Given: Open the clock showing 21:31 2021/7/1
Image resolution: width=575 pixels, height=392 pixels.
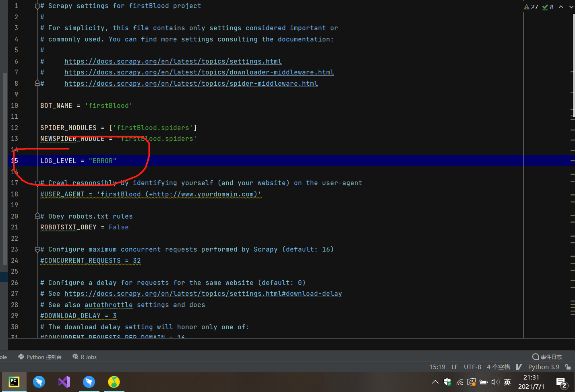Looking at the screenshot, I should tap(531, 382).
